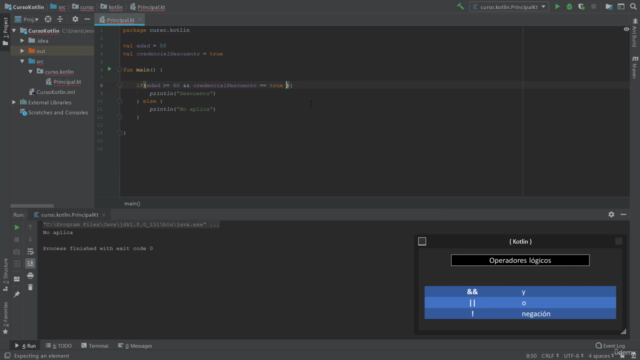Select the curso.kotlin.PrincipalKt run tab
Image resolution: width=640 pixels, height=360 pixels.
(69, 215)
